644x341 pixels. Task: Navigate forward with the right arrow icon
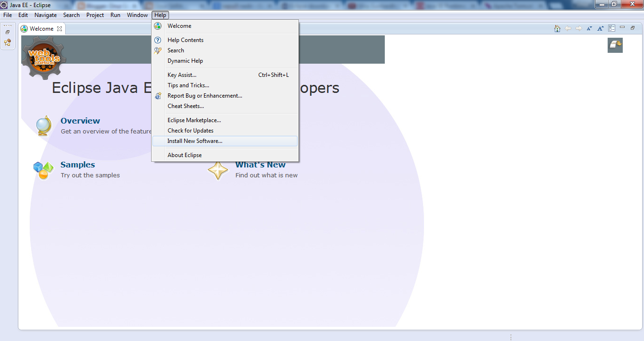579,28
